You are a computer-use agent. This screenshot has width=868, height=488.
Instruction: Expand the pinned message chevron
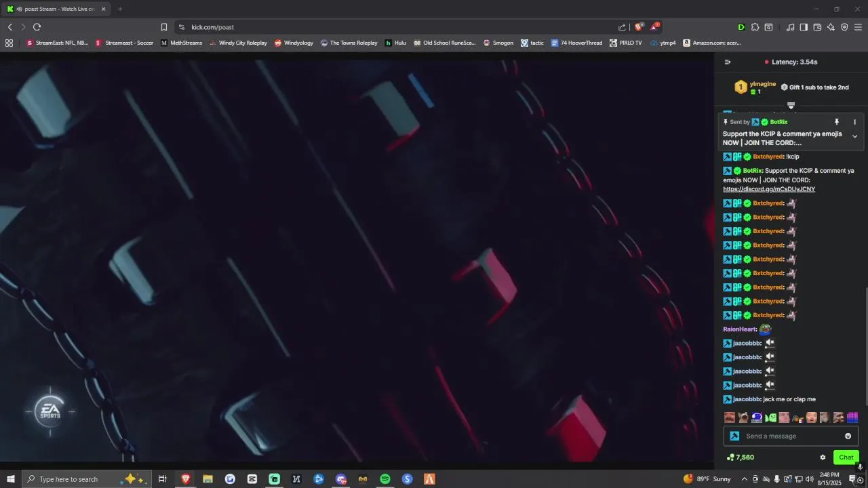(x=854, y=136)
